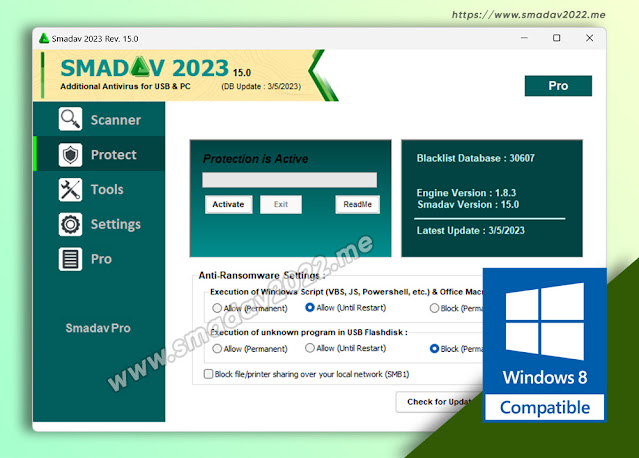The height and width of the screenshot is (458, 639).
Task: Click the Windows 8 Compatible badge
Action: tap(544, 345)
